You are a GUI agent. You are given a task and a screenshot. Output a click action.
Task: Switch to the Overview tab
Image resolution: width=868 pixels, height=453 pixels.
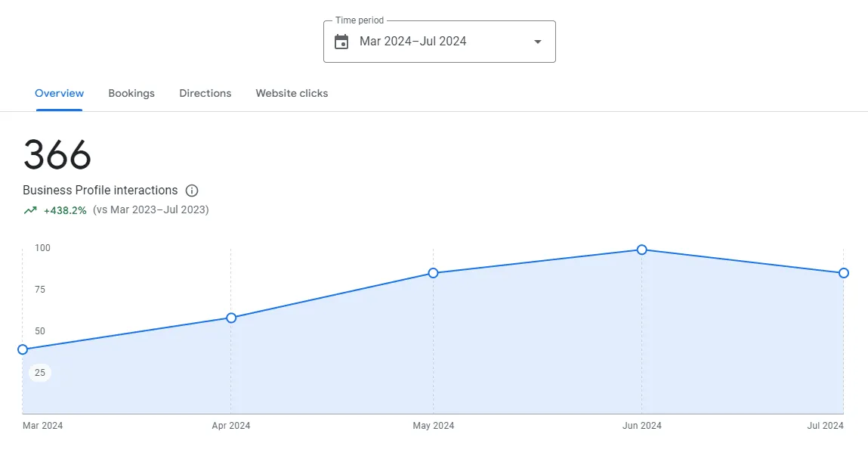click(x=59, y=93)
